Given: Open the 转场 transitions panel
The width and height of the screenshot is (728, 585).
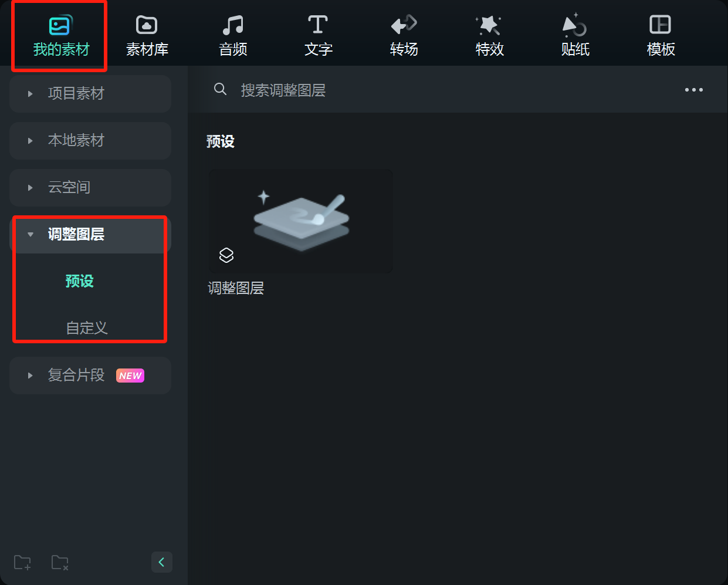Looking at the screenshot, I should 404,33.
